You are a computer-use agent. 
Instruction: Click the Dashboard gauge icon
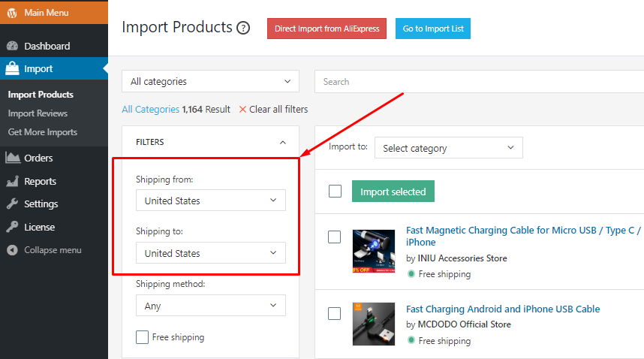(x=12, y=46)
